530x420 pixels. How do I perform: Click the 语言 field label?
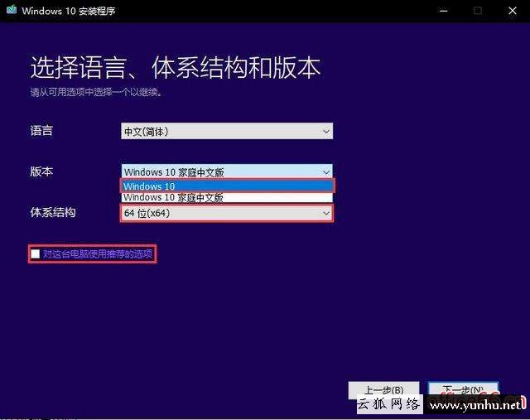click(41, 131)
